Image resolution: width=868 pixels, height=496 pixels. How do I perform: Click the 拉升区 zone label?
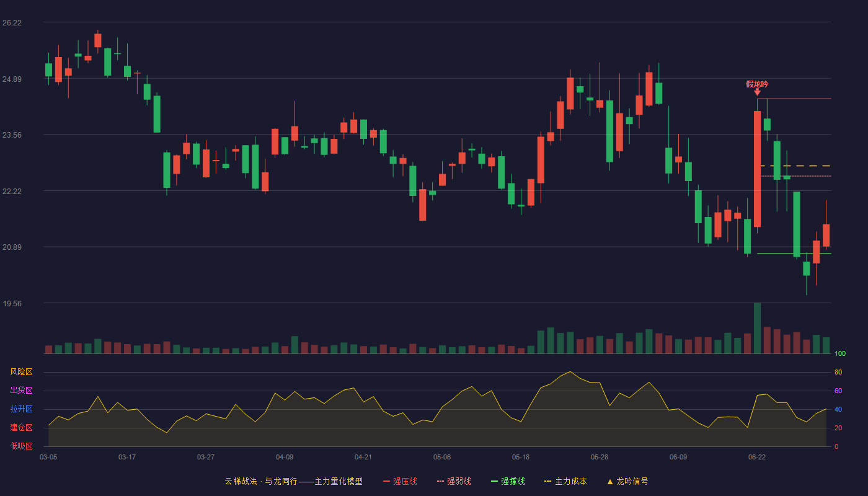pyautogui.click(x=21, y=409)
